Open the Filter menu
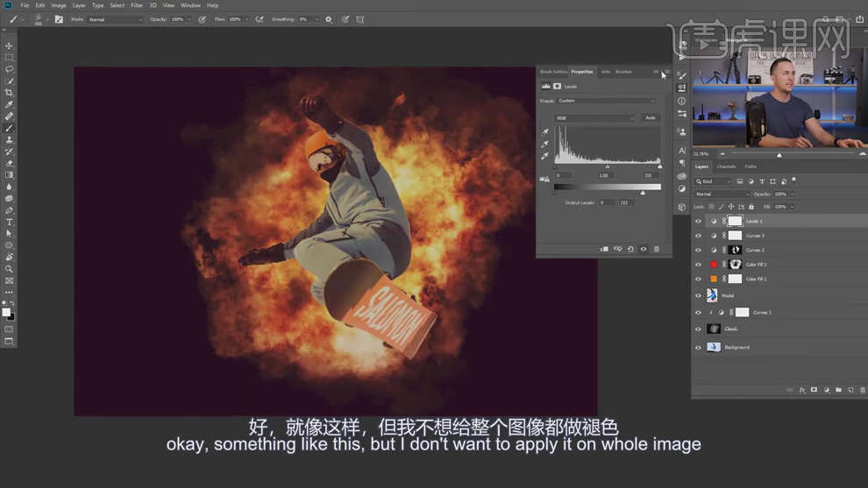The height and width of the screenshot is (488, 868). click(x=137, y=5)
